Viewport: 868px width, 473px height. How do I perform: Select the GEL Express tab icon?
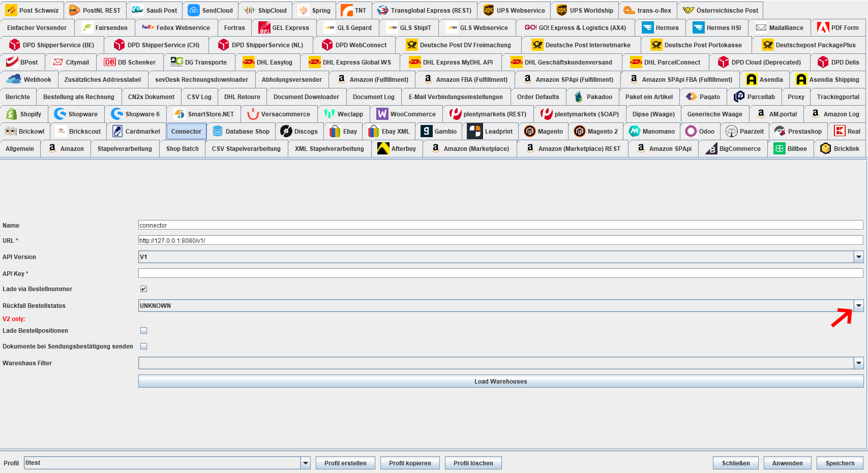tap(264, 27)
